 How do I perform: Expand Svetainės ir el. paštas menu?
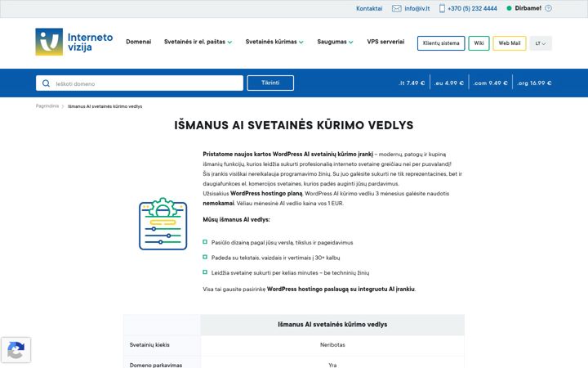pos(198,42)
